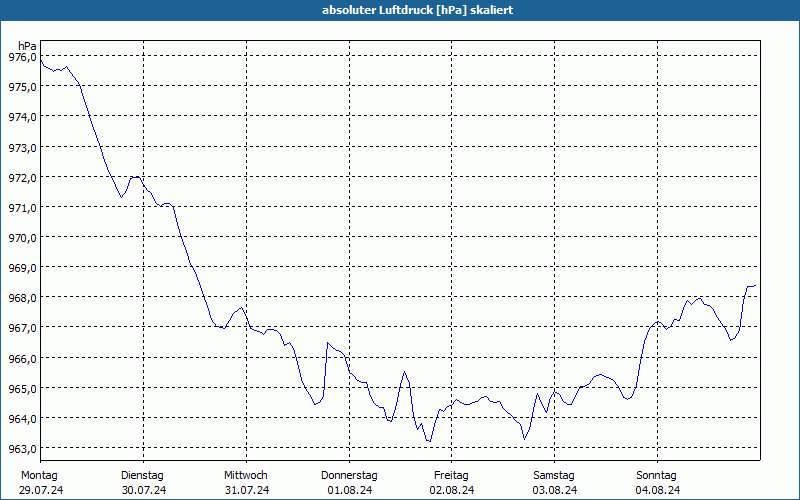This screenshot has width=800, height=500.
Task: Select the 01.08.24 date label
Action: (x=349, y=490)
